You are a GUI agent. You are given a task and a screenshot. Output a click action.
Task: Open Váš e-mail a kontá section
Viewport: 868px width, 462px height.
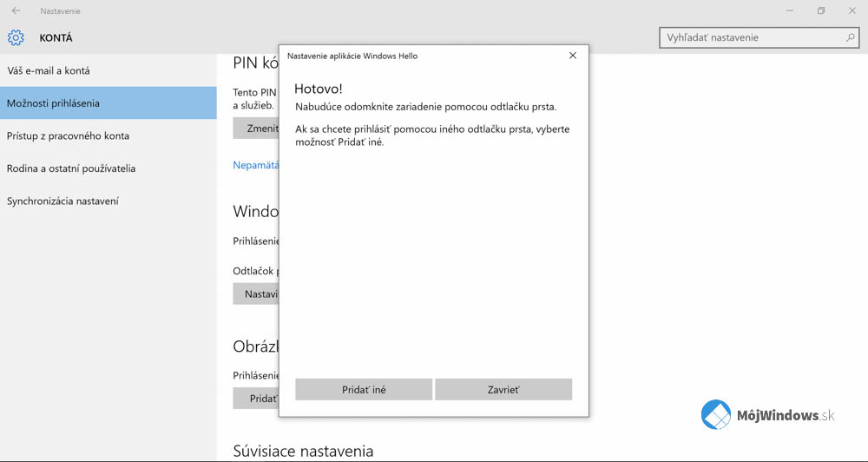[108, 70]
